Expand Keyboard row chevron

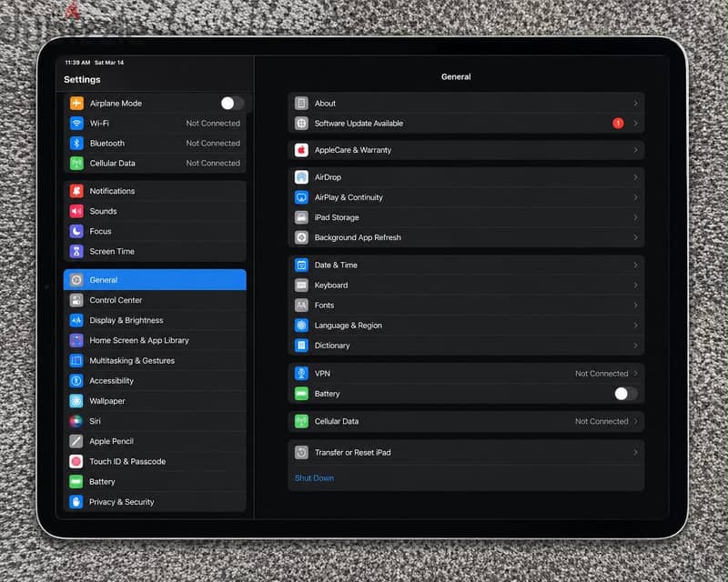coord(635,285)
